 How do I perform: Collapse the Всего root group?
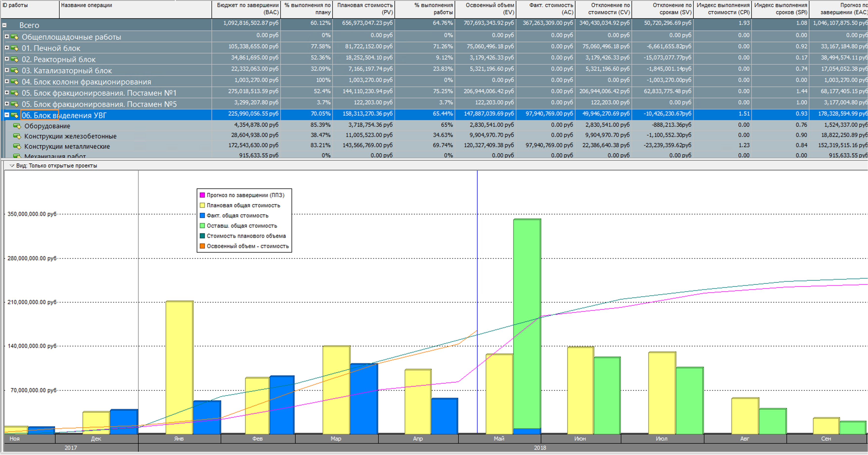[x=4, y=25]
